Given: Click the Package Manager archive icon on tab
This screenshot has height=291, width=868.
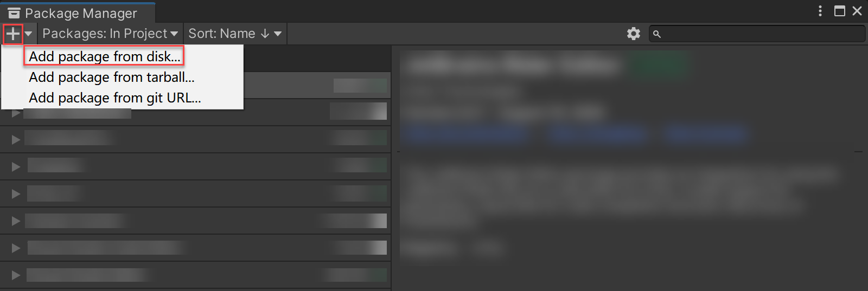Looking at the screenshot, I should click(14, 13).
